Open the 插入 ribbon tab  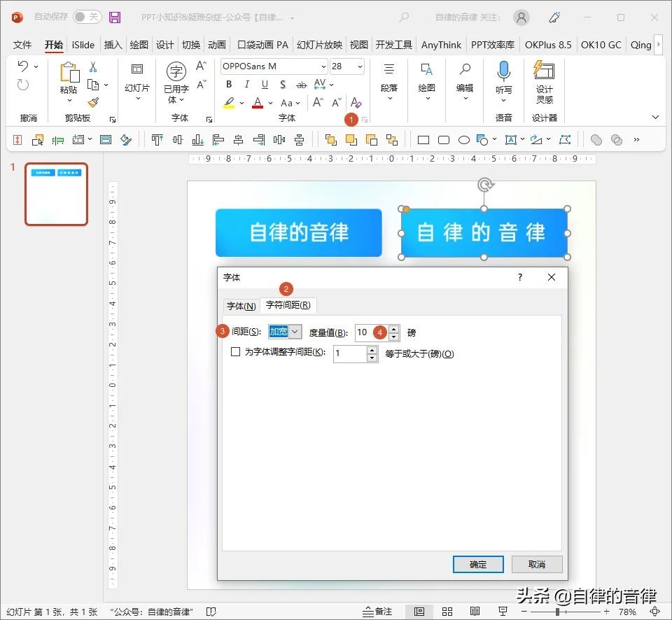[112, 44]
